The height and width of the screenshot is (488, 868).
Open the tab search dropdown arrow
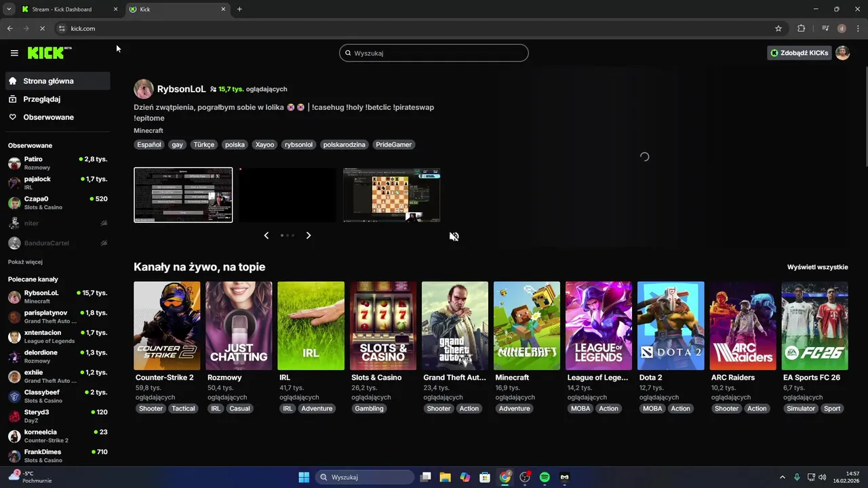coord(9,9)
